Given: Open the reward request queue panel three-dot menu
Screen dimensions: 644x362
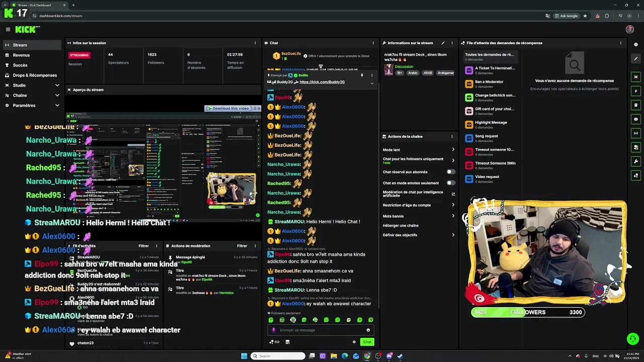Looking at the screenshot, I should [621, 43].
